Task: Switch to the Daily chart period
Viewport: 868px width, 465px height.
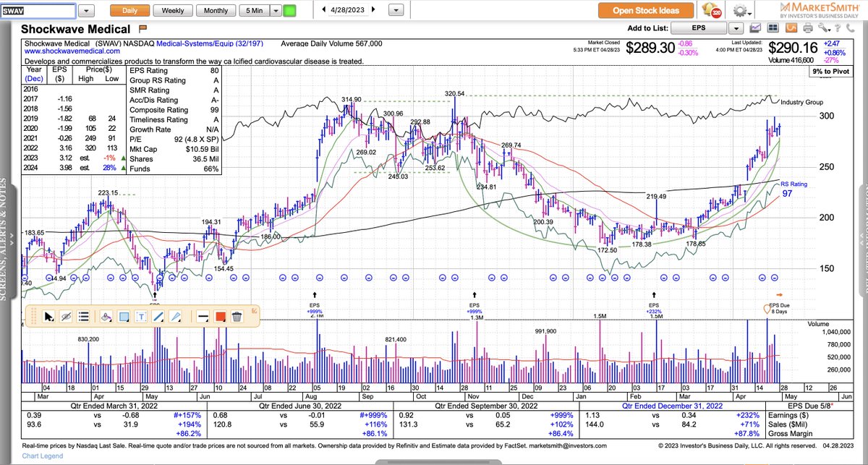Action: coord(129,11)
